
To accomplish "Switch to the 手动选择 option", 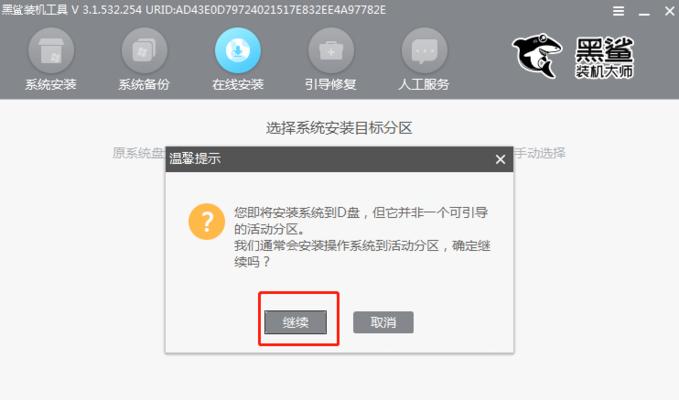I will click(540, 153).
